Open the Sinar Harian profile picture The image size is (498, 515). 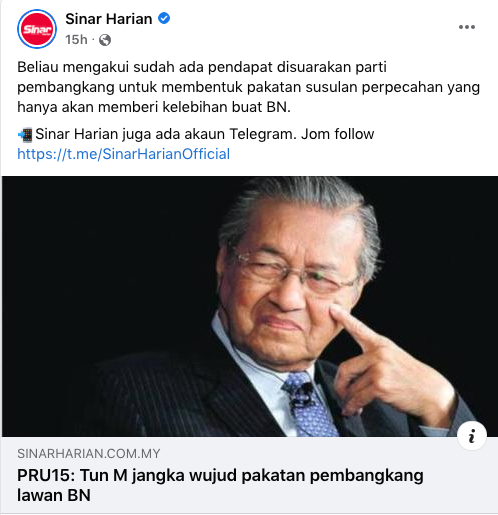click(37, 29)
